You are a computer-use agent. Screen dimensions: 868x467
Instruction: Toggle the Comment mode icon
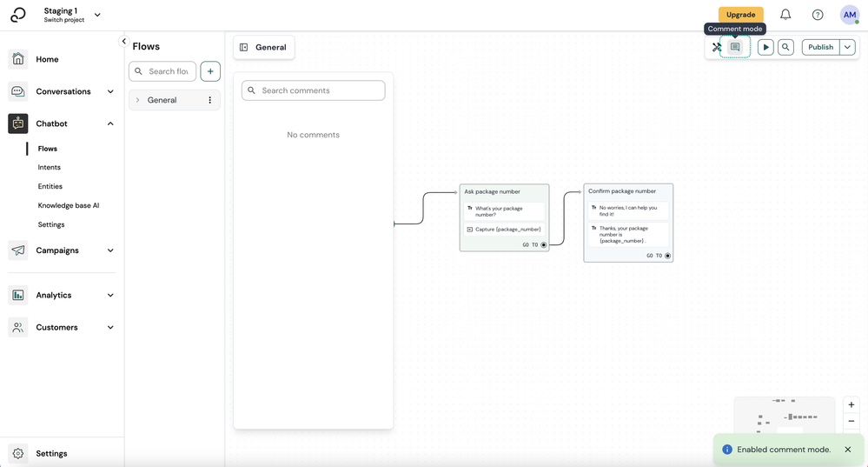point(735,47)
